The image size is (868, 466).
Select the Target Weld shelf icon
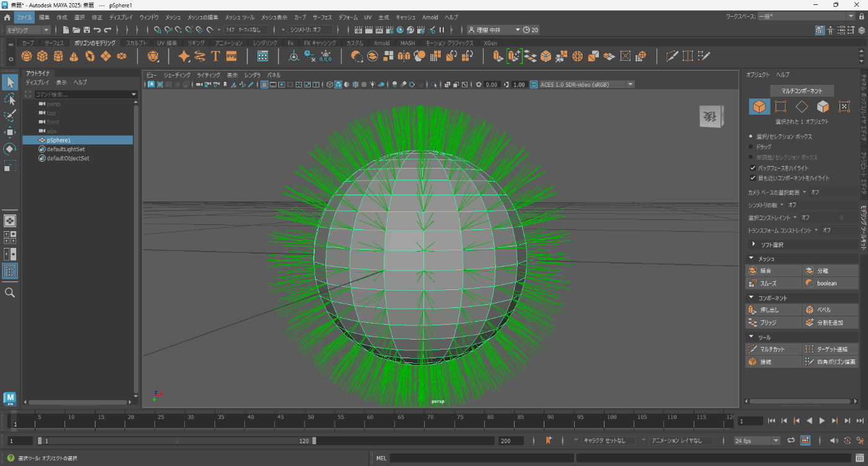[688, 56]
